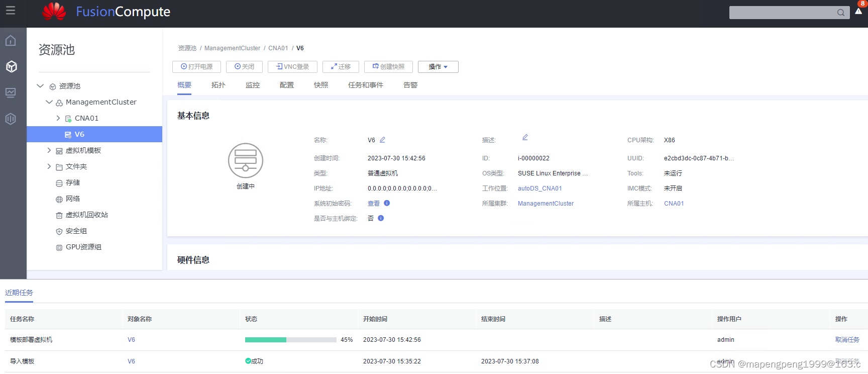Click the 状态 column header
868x374 pixels.
(x=251, y=319)
